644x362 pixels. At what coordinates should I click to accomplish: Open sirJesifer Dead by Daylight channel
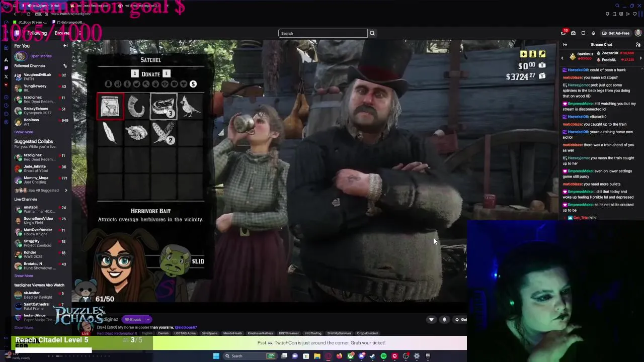[40, 295]
